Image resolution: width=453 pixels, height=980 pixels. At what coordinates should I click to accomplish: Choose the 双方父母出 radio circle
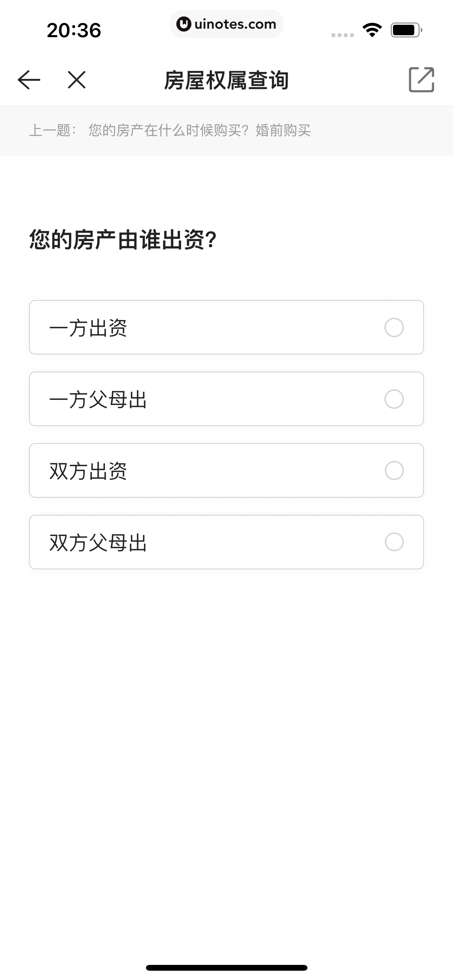click(394, 542)
